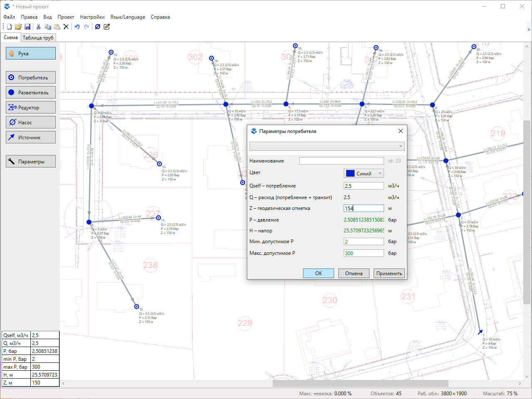
Task: Save project with the floppy disk icon
Action: pyautogui.click(x=27, y=27)
